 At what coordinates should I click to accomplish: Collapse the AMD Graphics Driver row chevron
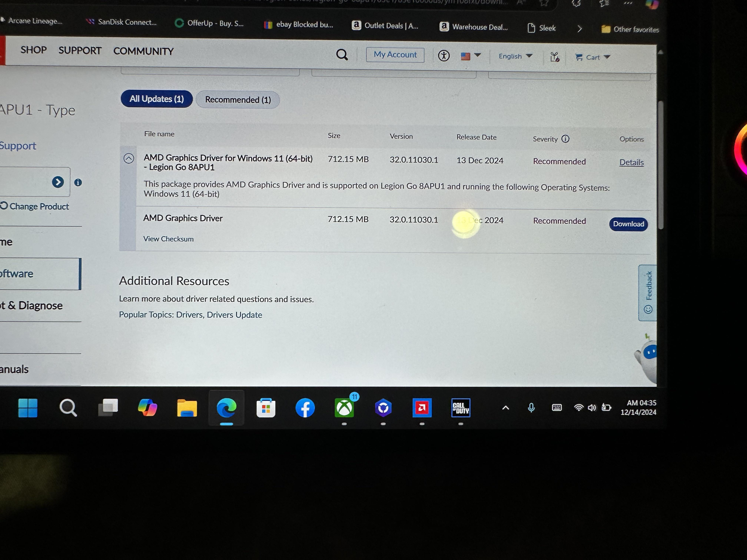click(129, 158)
